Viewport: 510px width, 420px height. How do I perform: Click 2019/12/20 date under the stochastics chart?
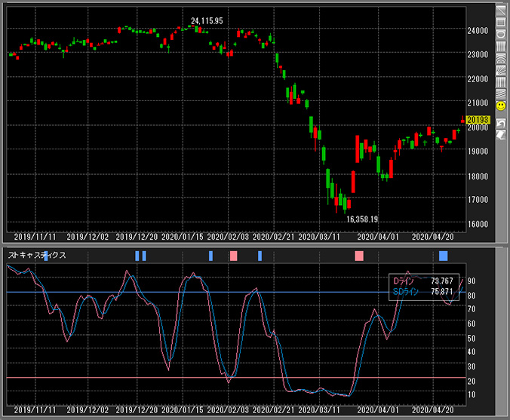pyautogui.click(x=137, y=410)
